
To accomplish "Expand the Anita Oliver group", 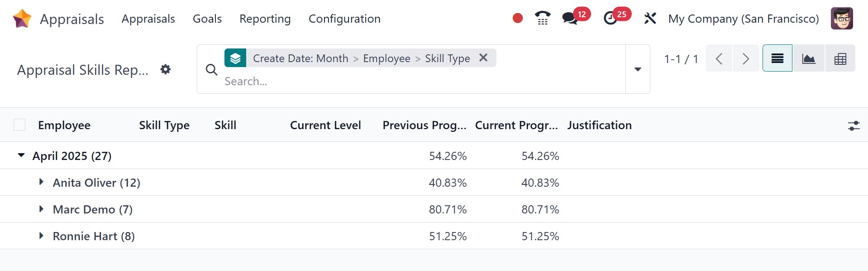I will coord(41,182).
